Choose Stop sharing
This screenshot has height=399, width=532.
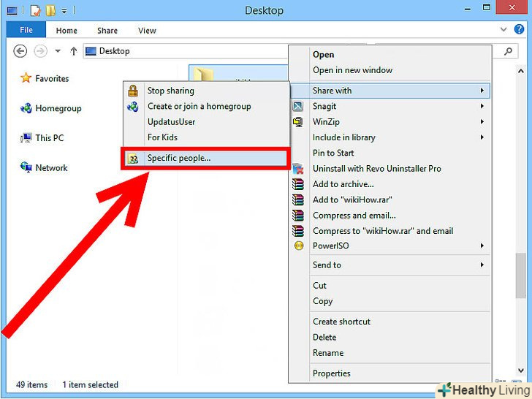pos(206,91)
